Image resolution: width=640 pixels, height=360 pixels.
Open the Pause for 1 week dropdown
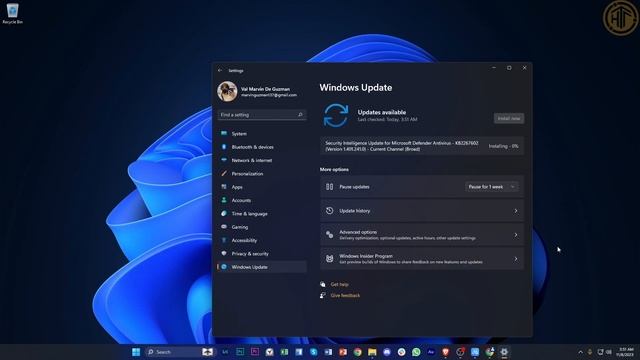point(491,187)
